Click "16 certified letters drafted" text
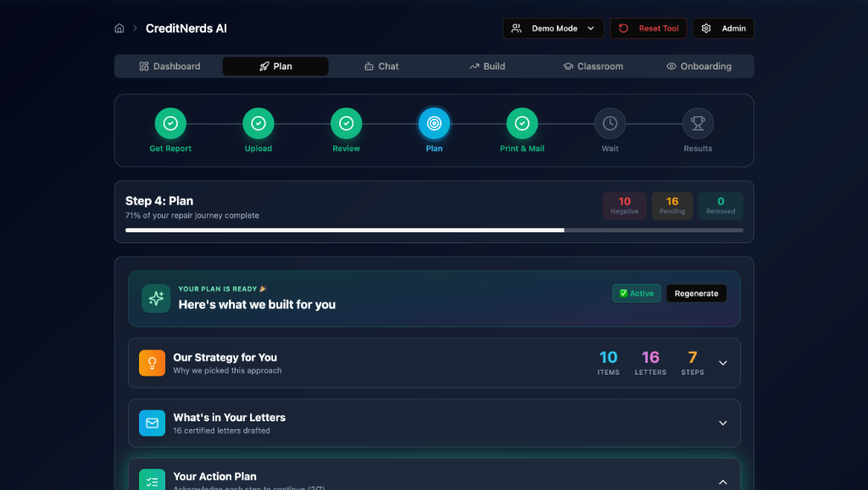Screen dimensions: 868x490 coord(221,431)
